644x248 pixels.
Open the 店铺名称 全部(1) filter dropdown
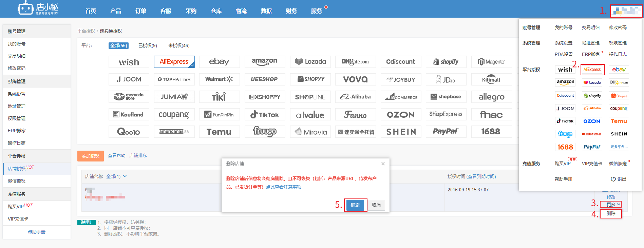click(x=116, y=176)
